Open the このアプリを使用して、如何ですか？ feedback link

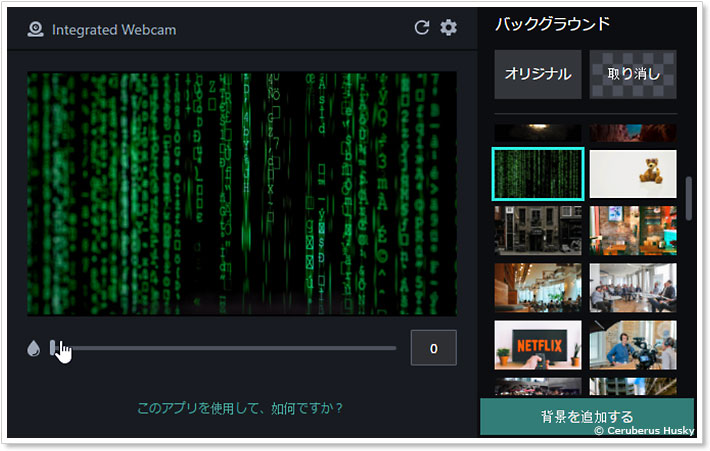[x=240, y=408]
